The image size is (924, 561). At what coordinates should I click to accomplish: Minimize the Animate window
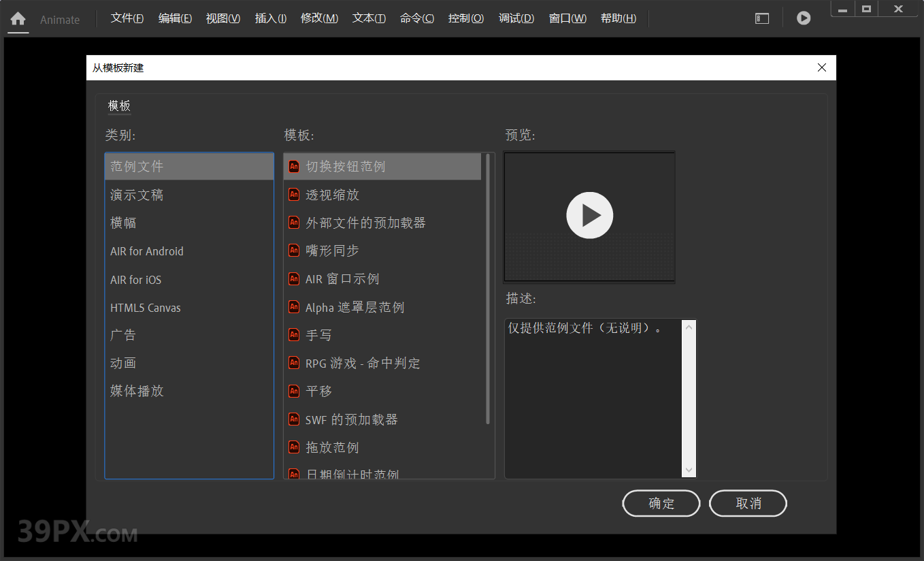(x=842, y=9)
